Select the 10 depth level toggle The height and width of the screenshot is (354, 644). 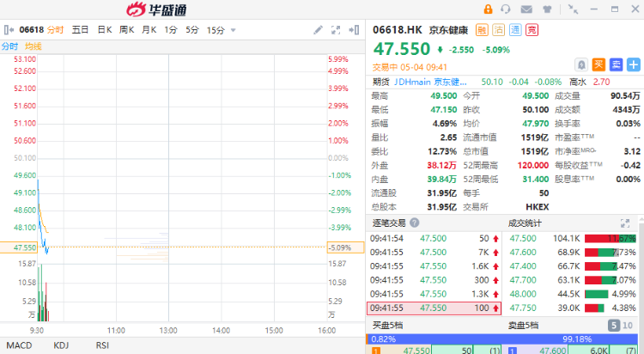tap(628, 326)
